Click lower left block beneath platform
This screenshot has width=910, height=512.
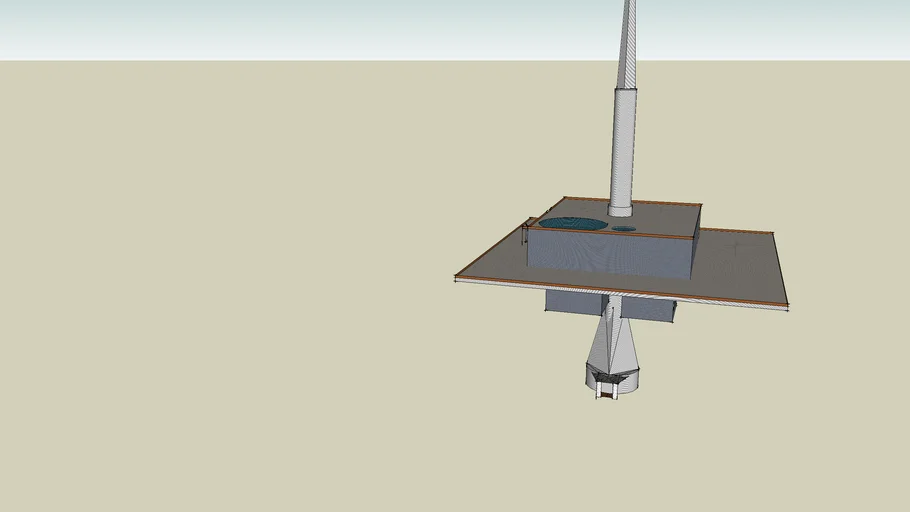pos(574,301)
